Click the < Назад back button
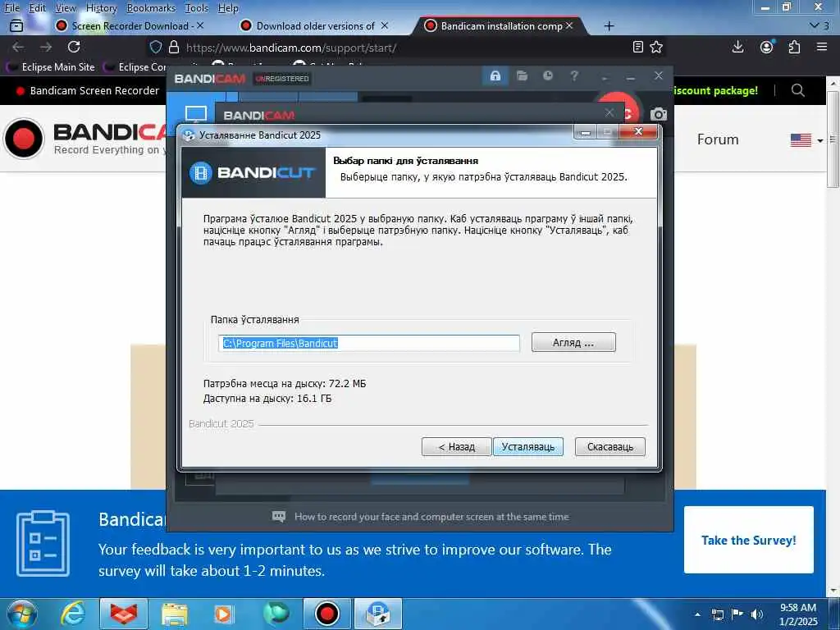This screenshot has height=630, width=840. click(456, 447)
